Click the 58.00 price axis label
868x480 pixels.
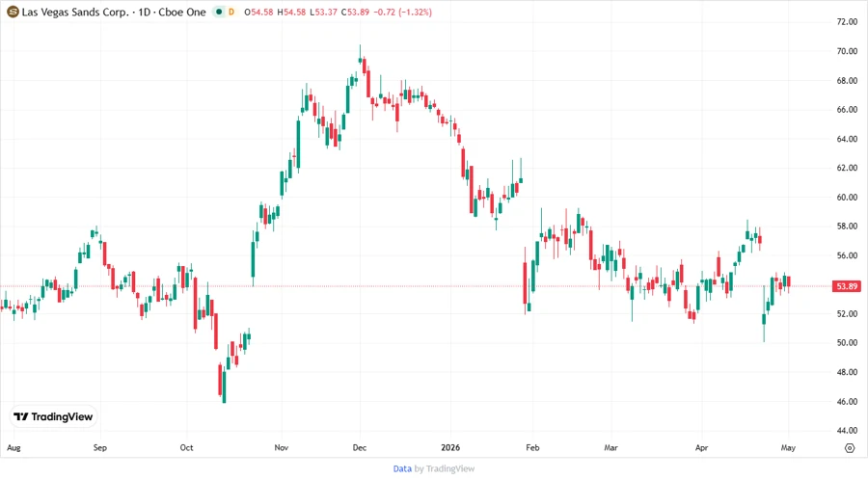(847, 227)
